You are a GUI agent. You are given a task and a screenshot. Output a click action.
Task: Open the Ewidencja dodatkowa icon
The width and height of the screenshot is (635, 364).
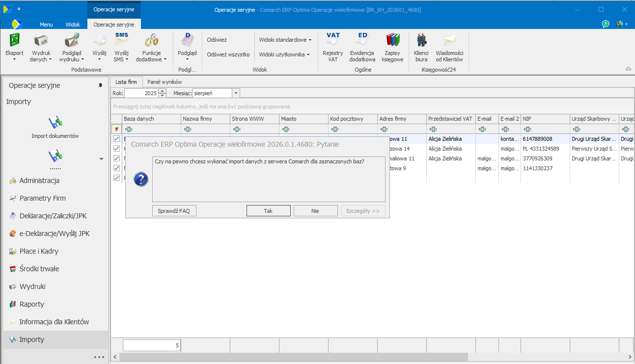pyautogui.click(x=362, y=40)
